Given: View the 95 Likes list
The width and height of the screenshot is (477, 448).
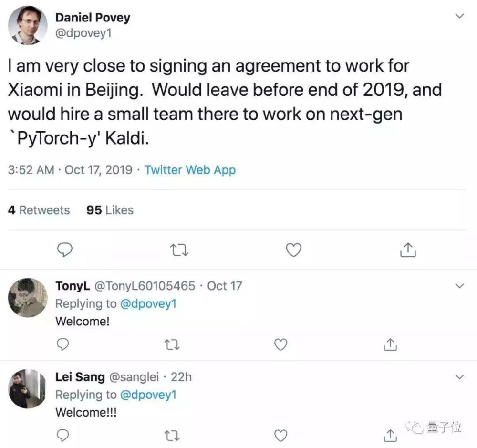Looking at the screenshot, I should 110,210.
